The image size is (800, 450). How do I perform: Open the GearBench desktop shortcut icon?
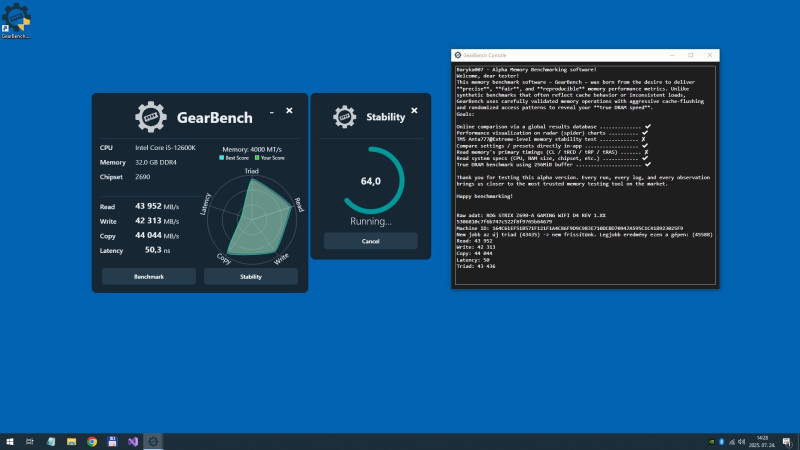coord(16,20)
